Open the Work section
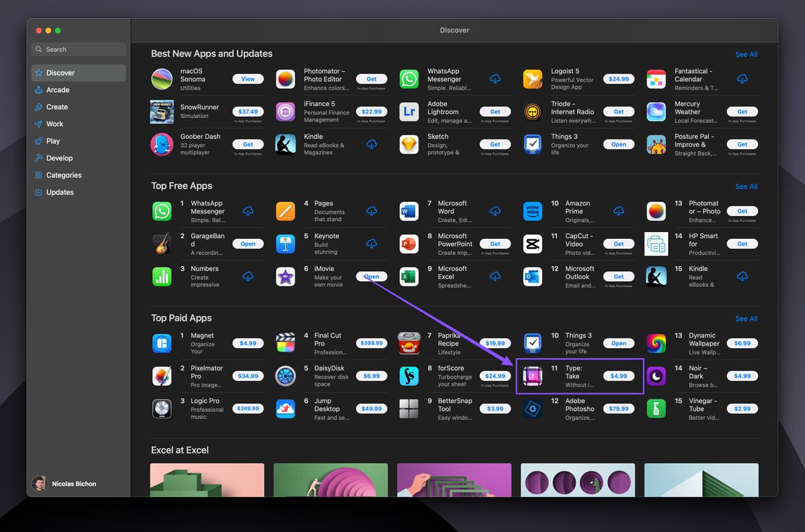The width and height of the screenshot is (805, 532). [x=78, y=124]
